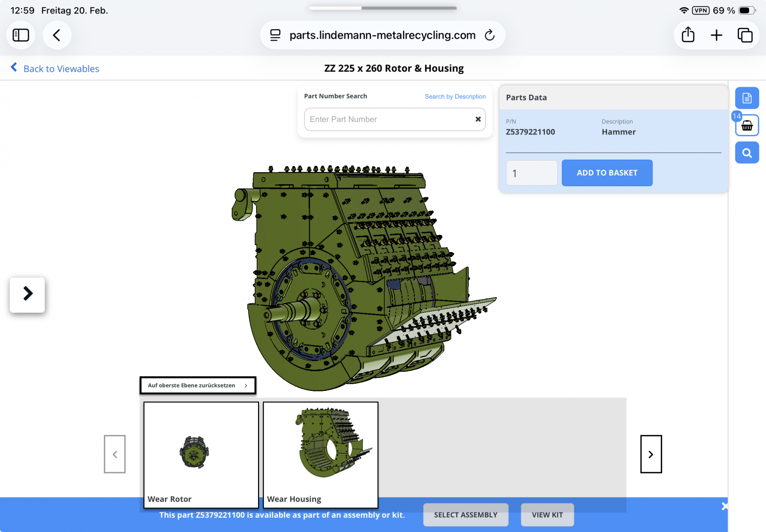This screenshot has height=532, width=766.
Task: Reload the page in address bar
Action: [489, 35]
